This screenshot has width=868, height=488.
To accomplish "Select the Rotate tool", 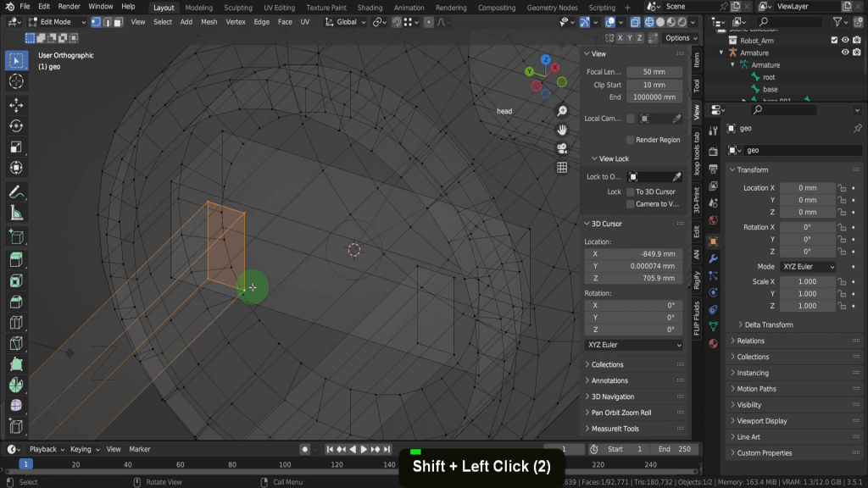I will [16, 126].
